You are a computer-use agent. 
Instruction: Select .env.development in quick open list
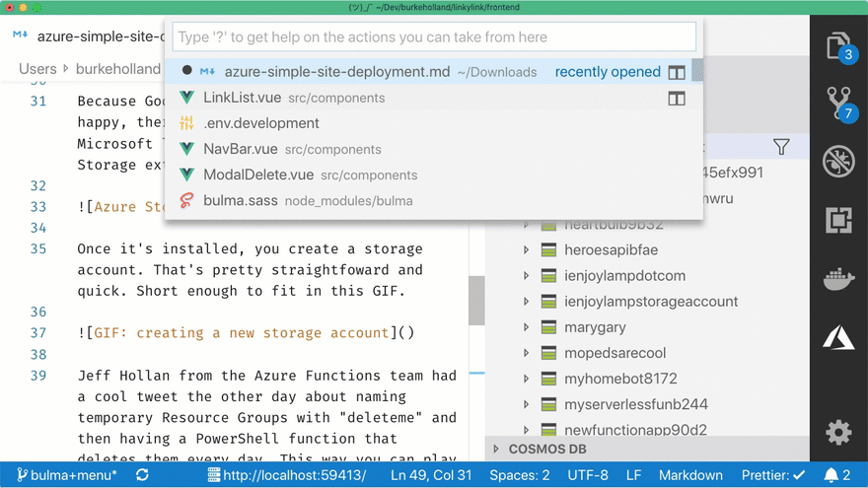tap(433, 123)
